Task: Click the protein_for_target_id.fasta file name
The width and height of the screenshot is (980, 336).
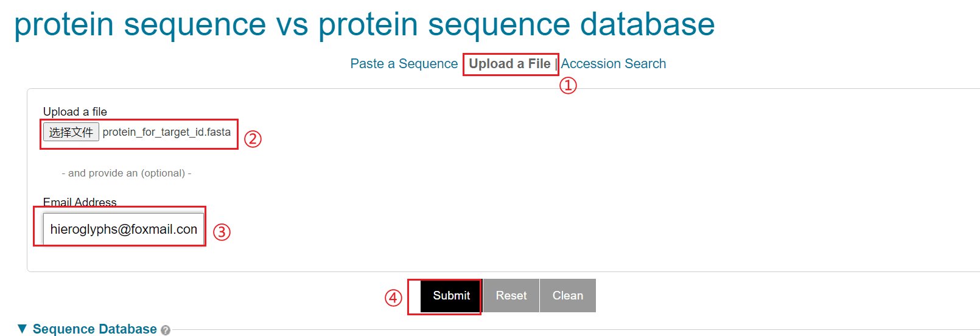Action: (x=167, y=132)
